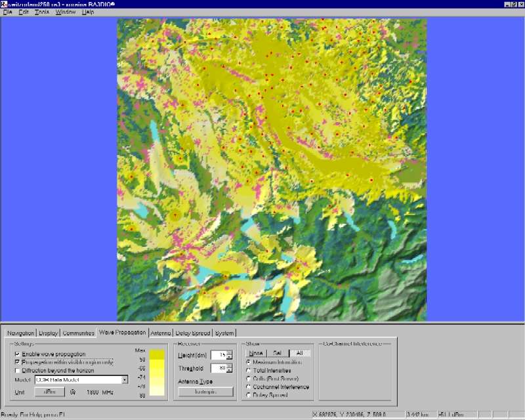Toggle Enable wave propagation checkbox

17,354
